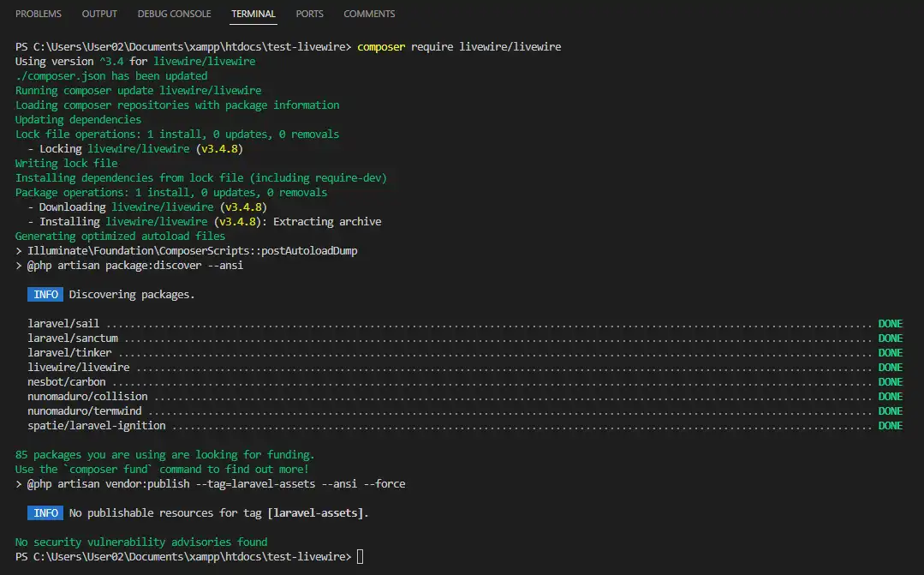
Task: Switch to the PORTS tab
Action: point(309,14)
